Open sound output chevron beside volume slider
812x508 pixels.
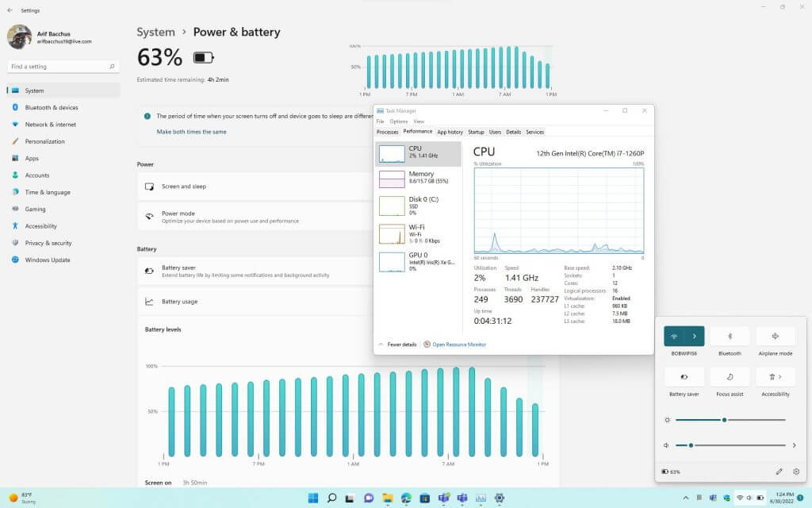[794, 445]
